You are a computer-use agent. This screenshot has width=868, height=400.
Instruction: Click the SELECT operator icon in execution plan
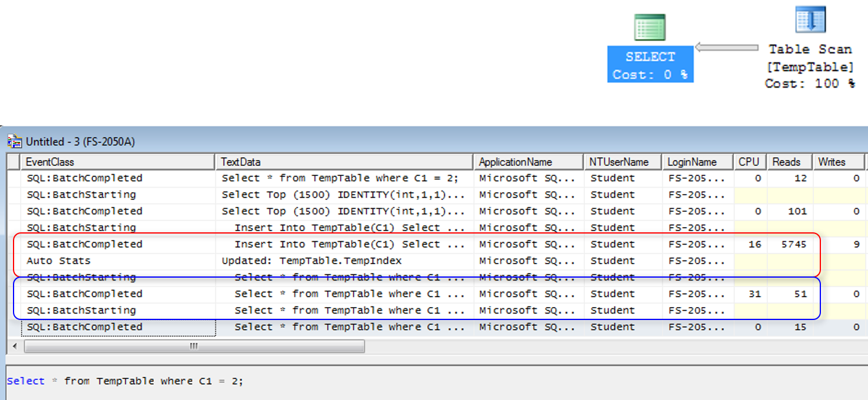tap(650, 28)
